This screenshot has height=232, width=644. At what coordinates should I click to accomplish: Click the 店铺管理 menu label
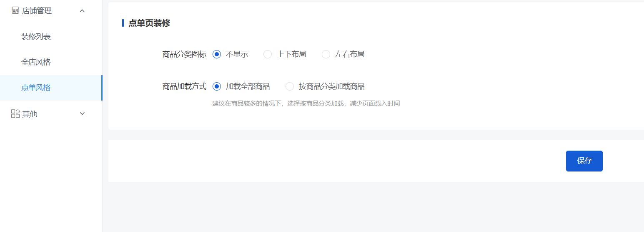coord(37,11)
